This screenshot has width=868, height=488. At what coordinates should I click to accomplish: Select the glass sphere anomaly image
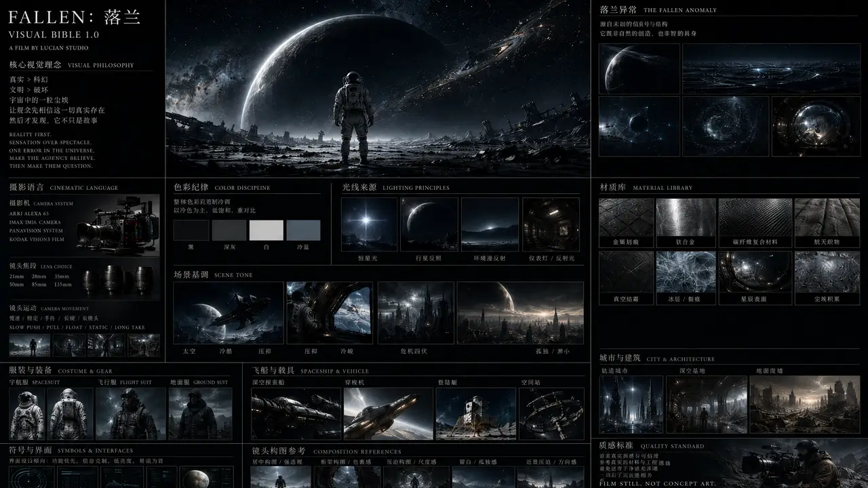816,126
